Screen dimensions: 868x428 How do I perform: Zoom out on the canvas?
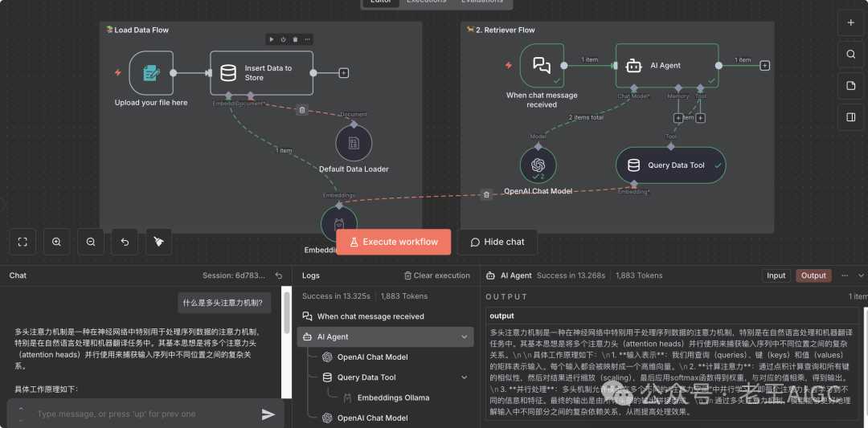click(91, 242)
